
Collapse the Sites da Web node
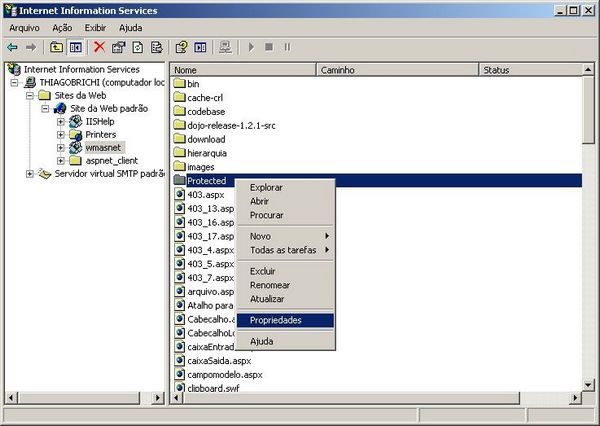[x=30, y=96]
